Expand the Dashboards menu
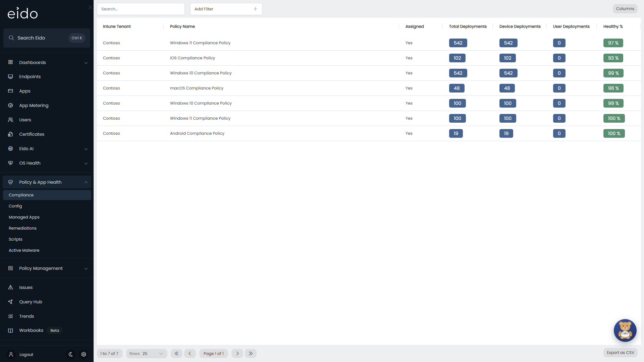This screenshot has width=644, height=362. coord(47,63)
